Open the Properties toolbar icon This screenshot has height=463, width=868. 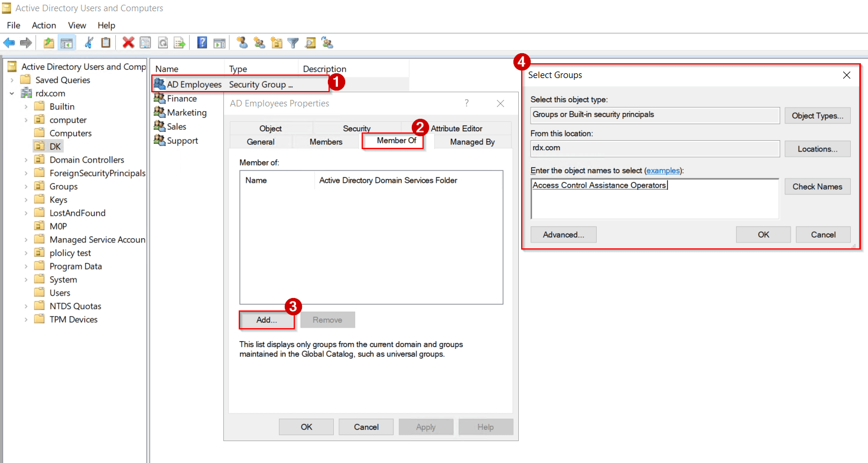145,42
